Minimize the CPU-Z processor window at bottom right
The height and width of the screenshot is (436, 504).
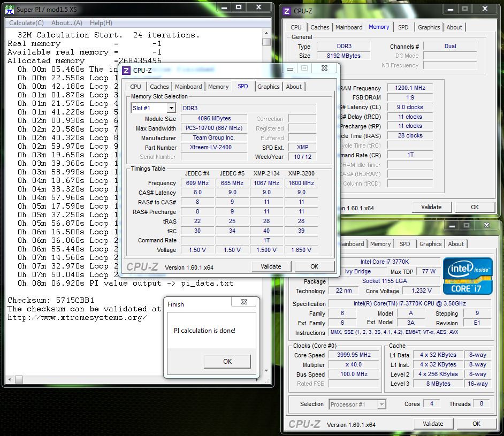point(452,226)
